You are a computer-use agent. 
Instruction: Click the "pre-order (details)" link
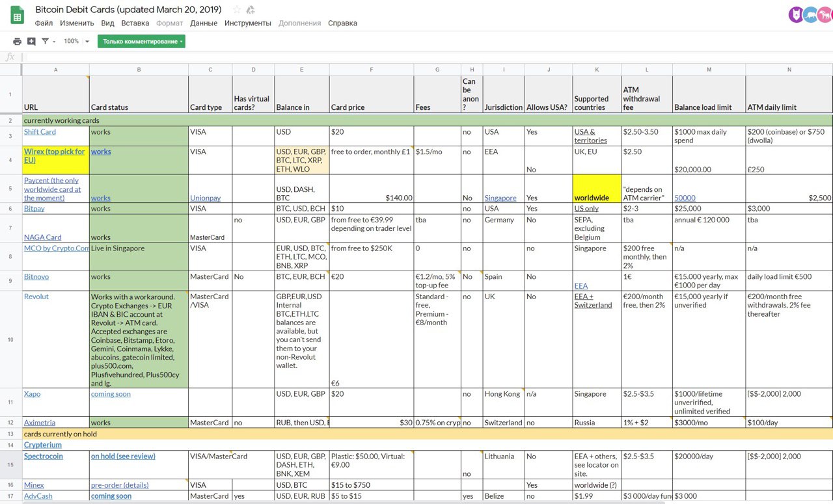120,485
